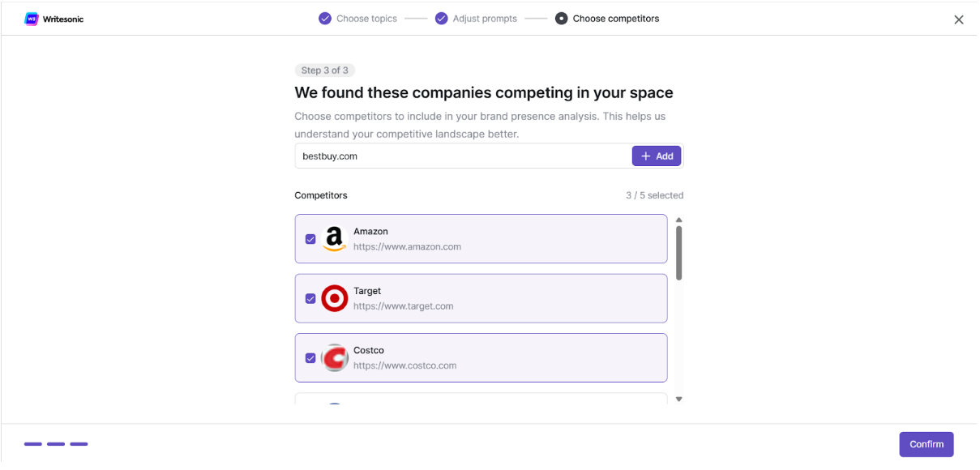The height and width of the screenshot is (470, 980).
Task: Click the scrollbar down arrow
Action: pos(678,399)
